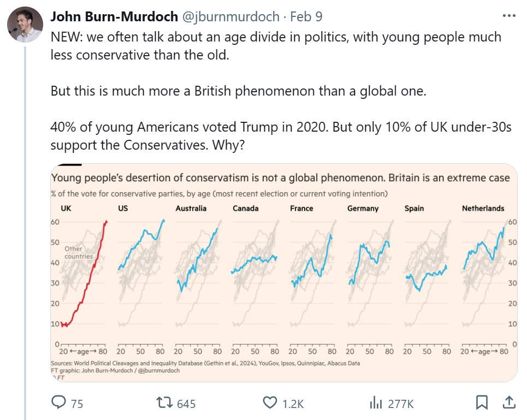View analytics via the bar chart icon

(x=376, y=402)
